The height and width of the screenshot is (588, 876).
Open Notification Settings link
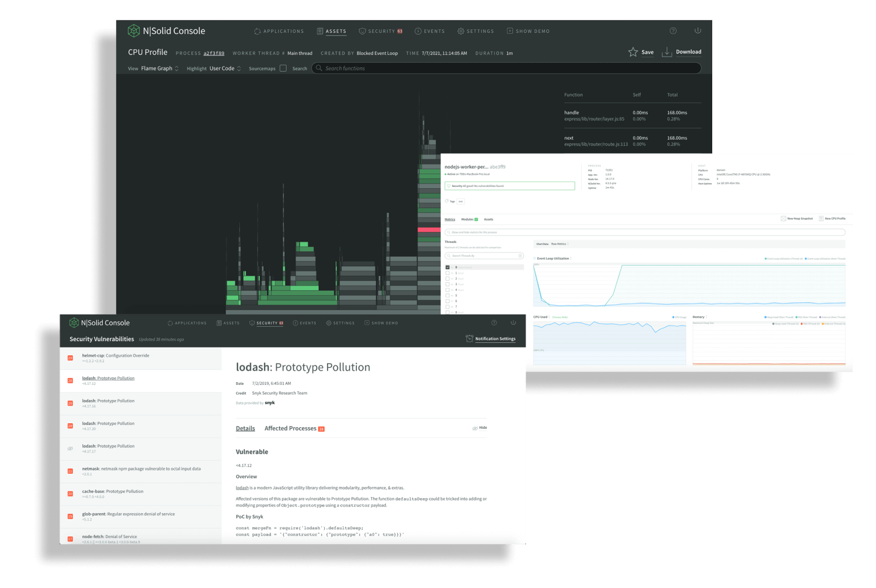[495, 338]
